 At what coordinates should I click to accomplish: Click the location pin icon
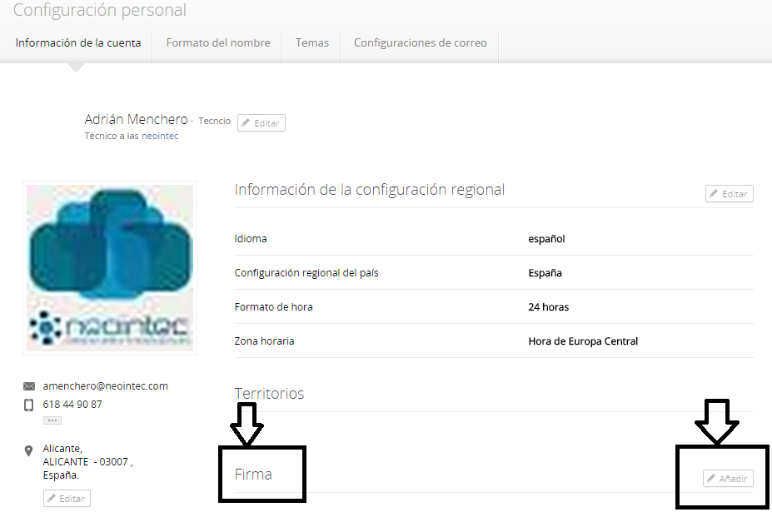tap(28, 450)
